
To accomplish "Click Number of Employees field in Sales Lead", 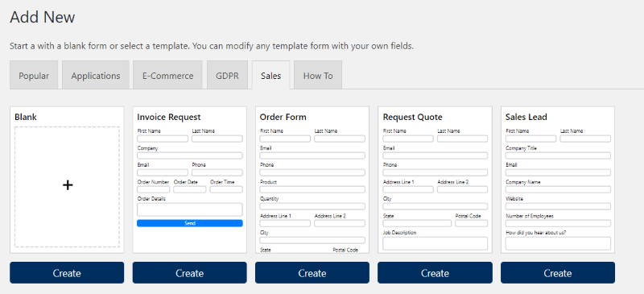I will pos(558,223).
